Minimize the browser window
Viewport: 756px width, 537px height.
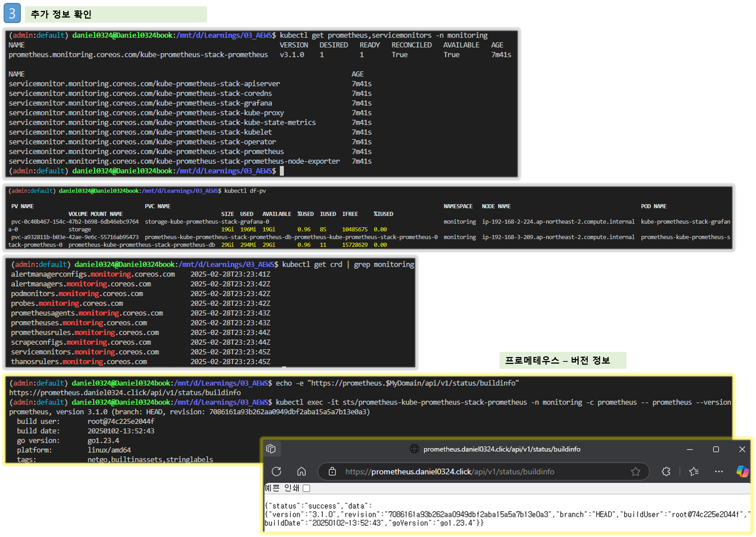pyautogui.click(x=690, y=449)
